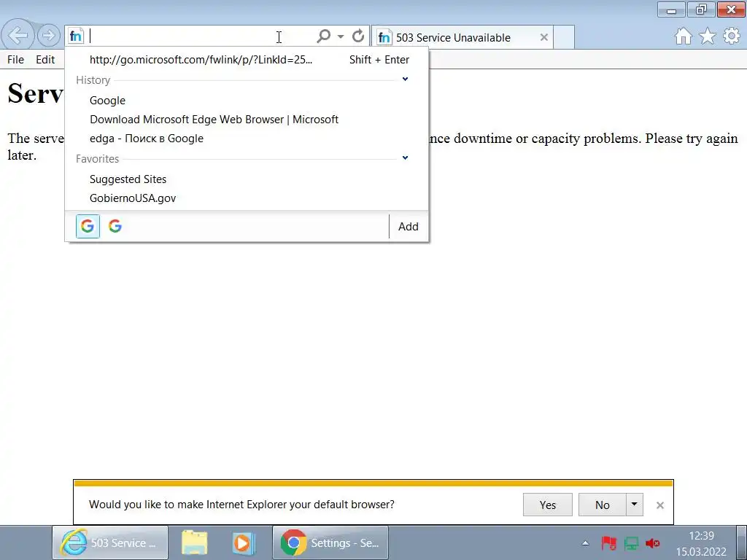Screen dimensions: 747x560
Task: Open a new tab with the blank tab button
Action: (564, 37)
